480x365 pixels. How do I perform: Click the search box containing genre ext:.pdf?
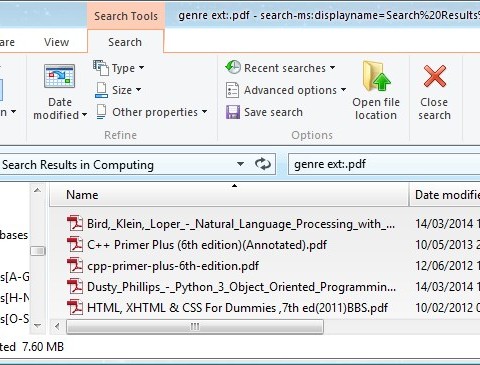[384, 164]
